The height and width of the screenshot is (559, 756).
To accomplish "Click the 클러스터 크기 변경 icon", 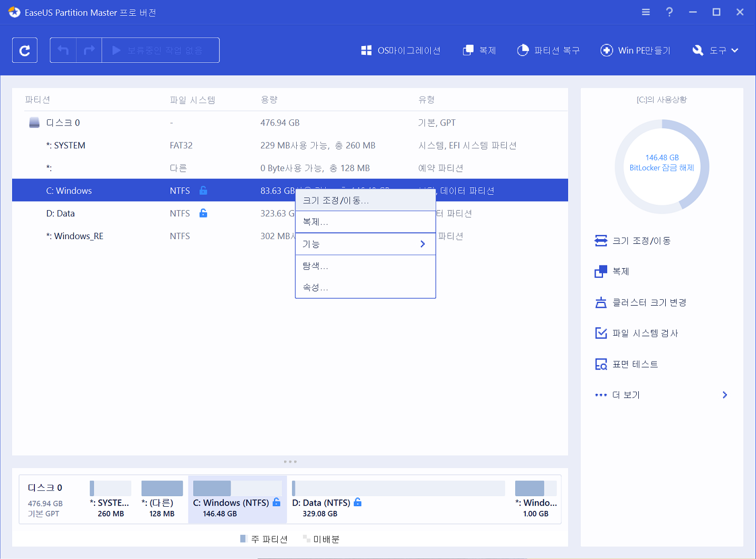I will pyautogui.click(x=601, y=302).
